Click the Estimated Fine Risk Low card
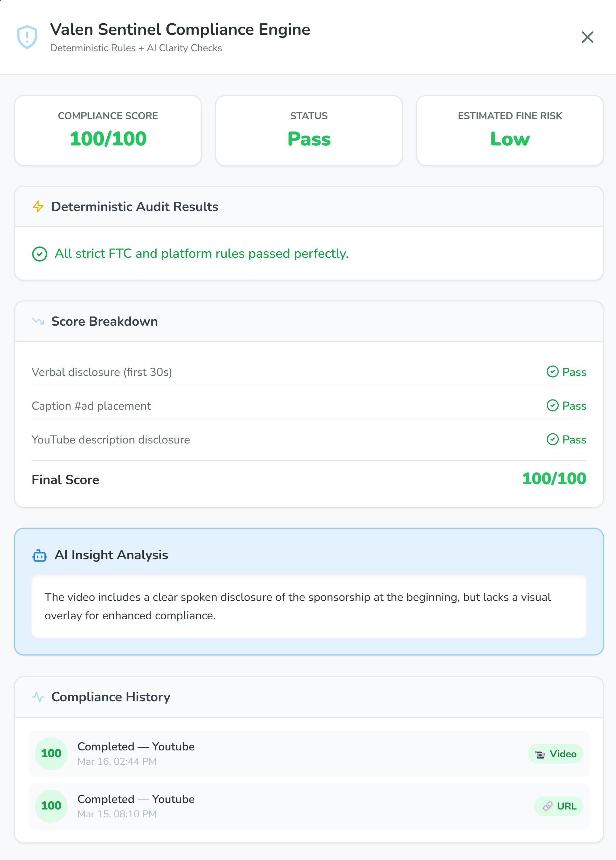Viewport: 616px width, 860px height. (x=510, y=130)
